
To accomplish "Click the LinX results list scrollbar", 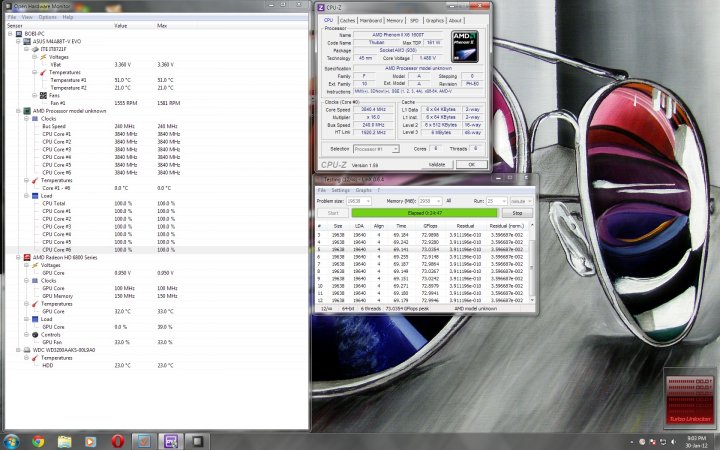I will [x=532, y=263].
